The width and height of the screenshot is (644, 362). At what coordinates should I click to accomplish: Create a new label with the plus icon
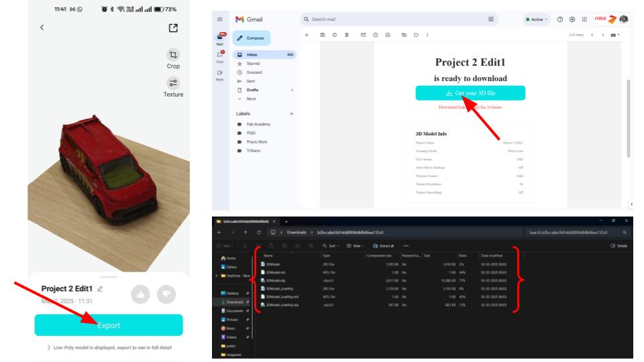[291, 114]
